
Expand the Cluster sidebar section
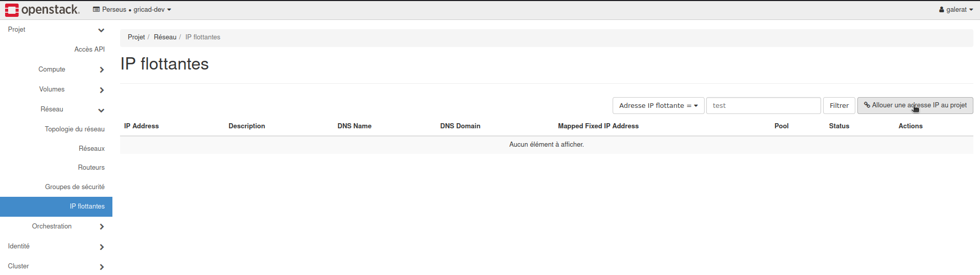(x=56, y=266)
